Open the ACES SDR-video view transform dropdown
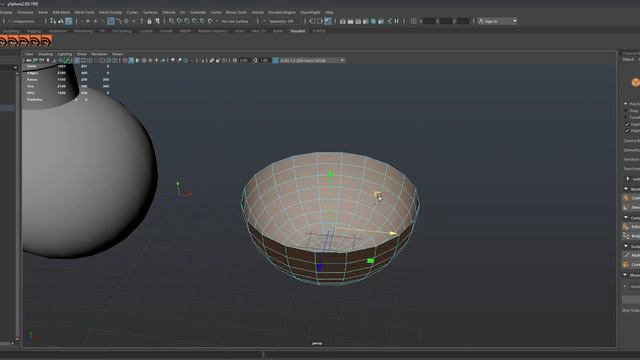 (312, 60)
